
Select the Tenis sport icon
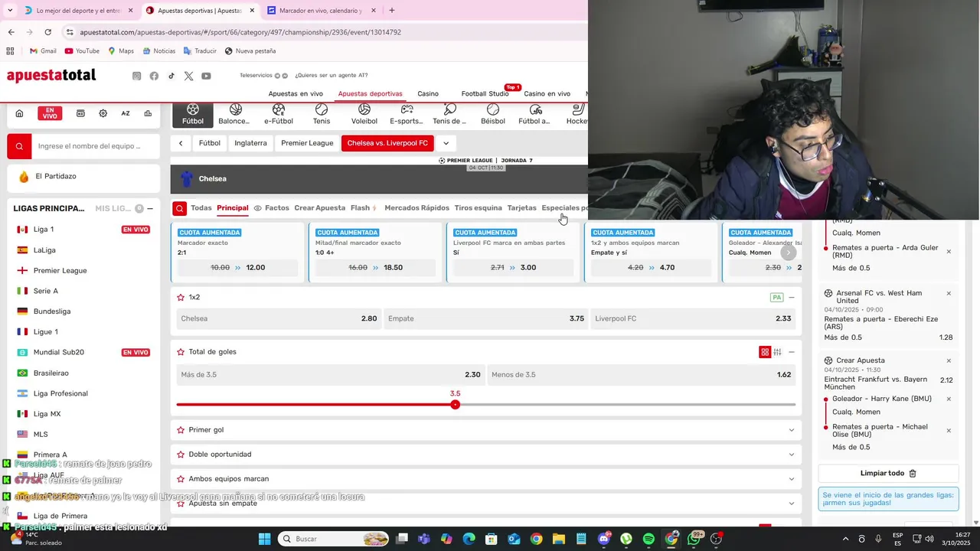[322, 115]
